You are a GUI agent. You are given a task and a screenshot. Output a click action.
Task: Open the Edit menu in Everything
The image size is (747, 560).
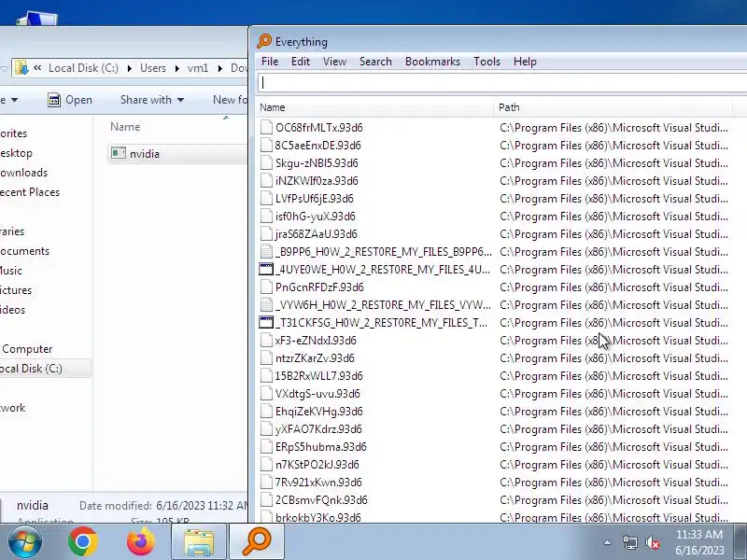(x=300, y=62)
